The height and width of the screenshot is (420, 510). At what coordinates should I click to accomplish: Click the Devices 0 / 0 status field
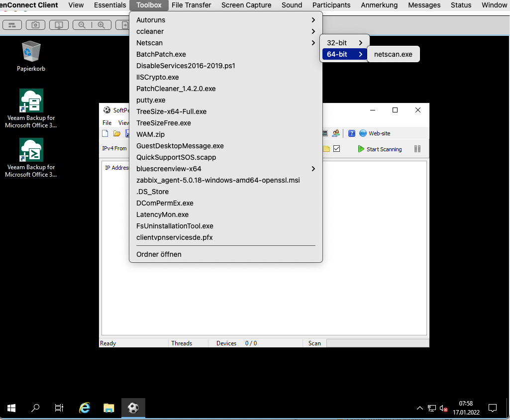tap(255, 343)
